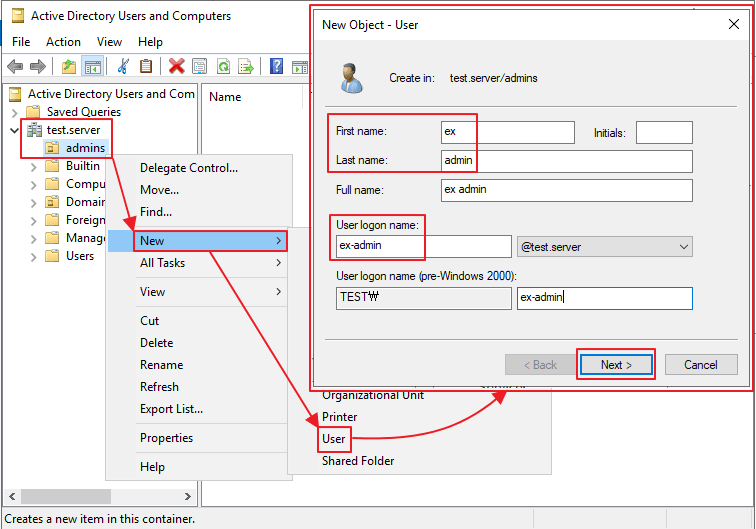The image size is (756, 529).
Task: Choose Find... from context menu
Action: [200, 212]
